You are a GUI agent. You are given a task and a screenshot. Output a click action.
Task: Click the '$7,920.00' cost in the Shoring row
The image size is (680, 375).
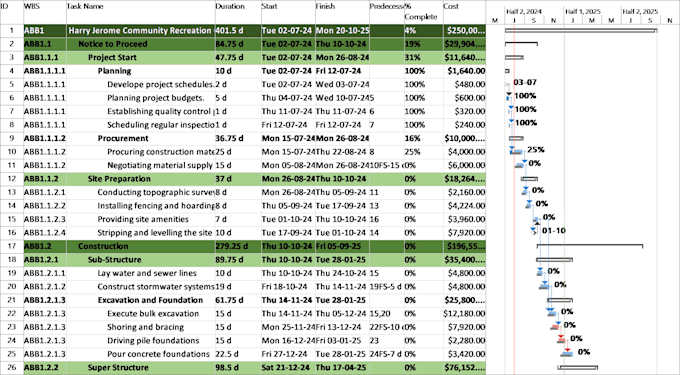click(464, 327)
